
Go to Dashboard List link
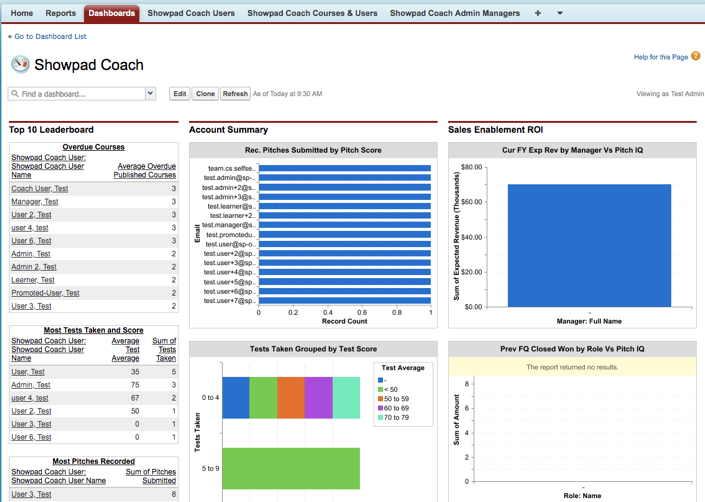point(50,36)
